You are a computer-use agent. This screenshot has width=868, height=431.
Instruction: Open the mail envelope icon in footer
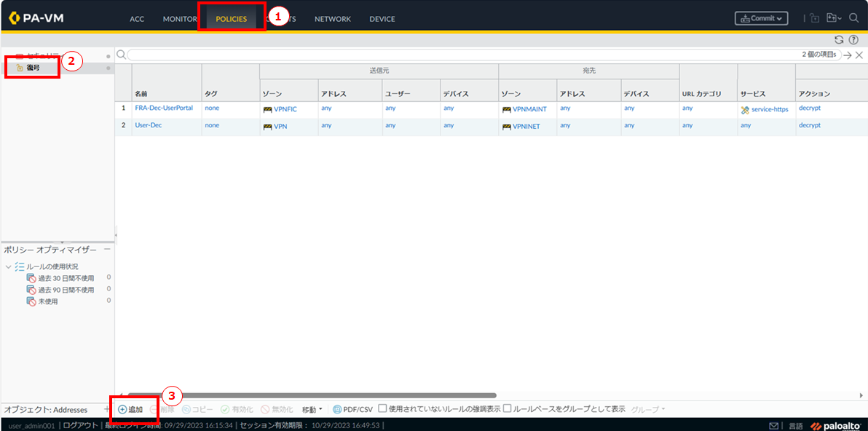point(775,425)
